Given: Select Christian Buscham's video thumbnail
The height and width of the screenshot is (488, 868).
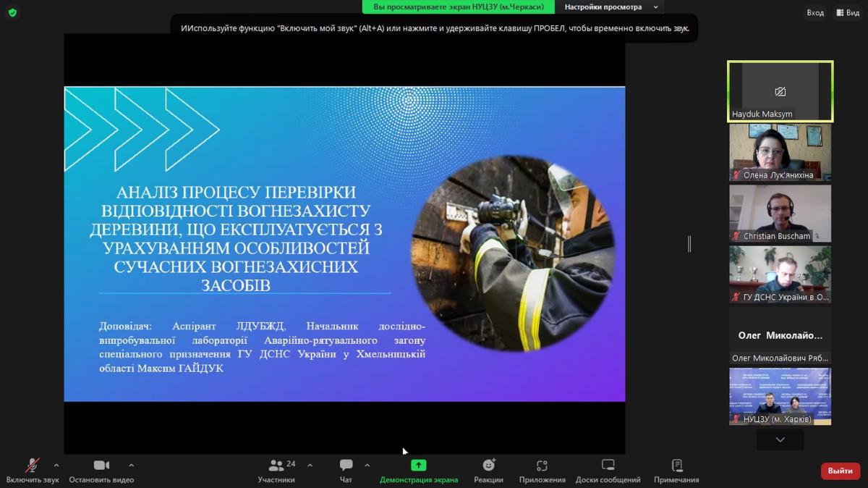Looking at the screenshot, I should pos(780,213).
